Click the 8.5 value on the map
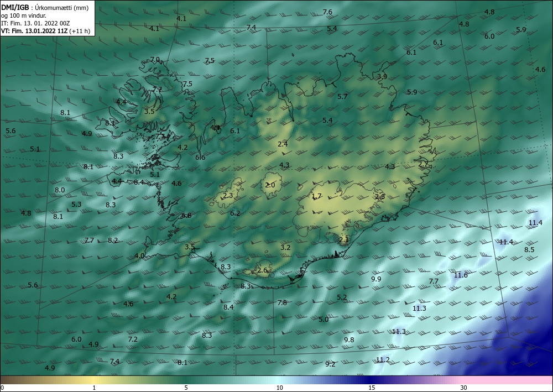 click(x=529, y=249)
